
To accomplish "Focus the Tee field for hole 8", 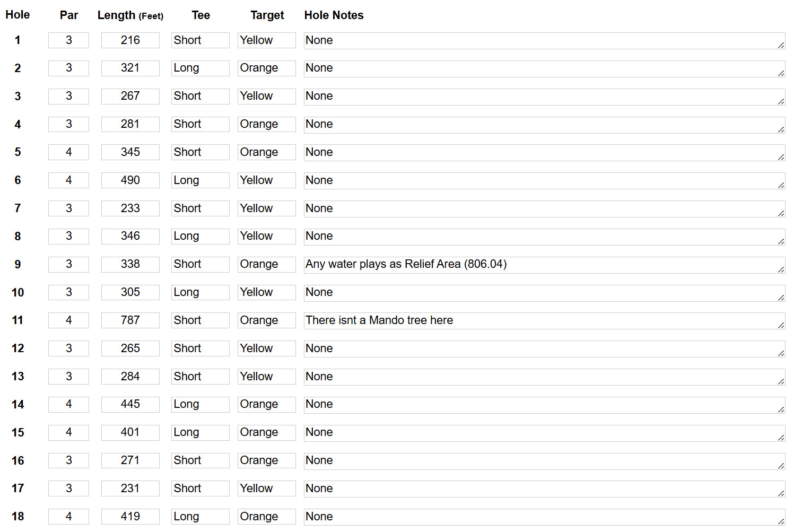I will [200, 236].
